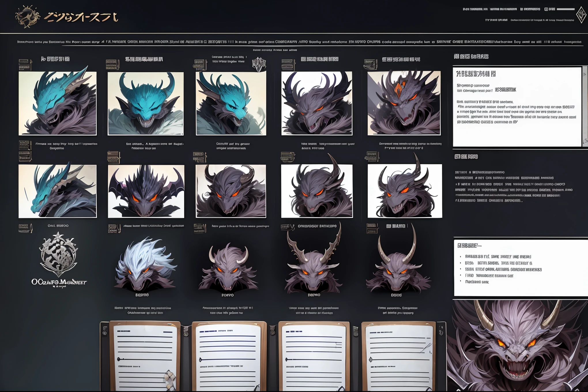The height and width of the screenshot is (392, 588).
Task: Open the demon thumbnail with orange forehead gem
Action: (404, 103)
